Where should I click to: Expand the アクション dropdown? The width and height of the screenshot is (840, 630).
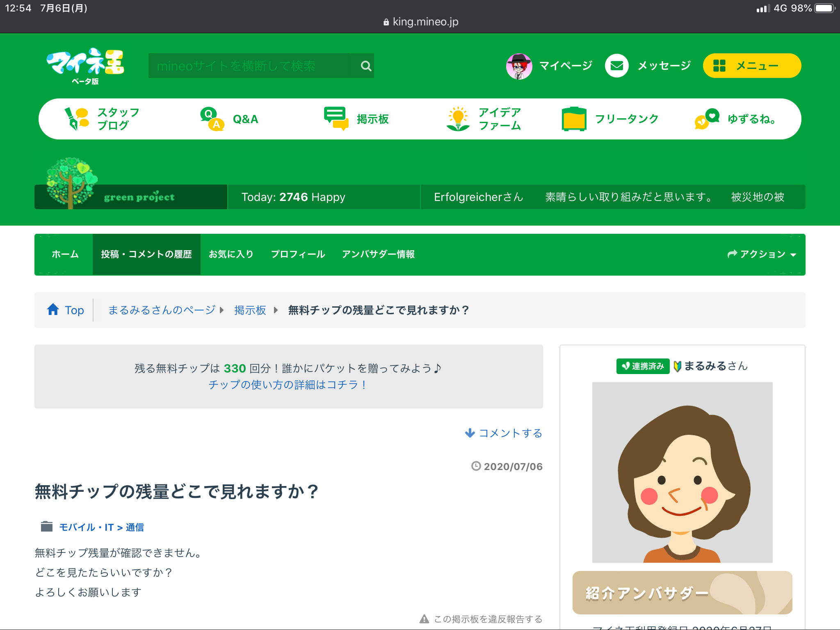pos(761,254)
